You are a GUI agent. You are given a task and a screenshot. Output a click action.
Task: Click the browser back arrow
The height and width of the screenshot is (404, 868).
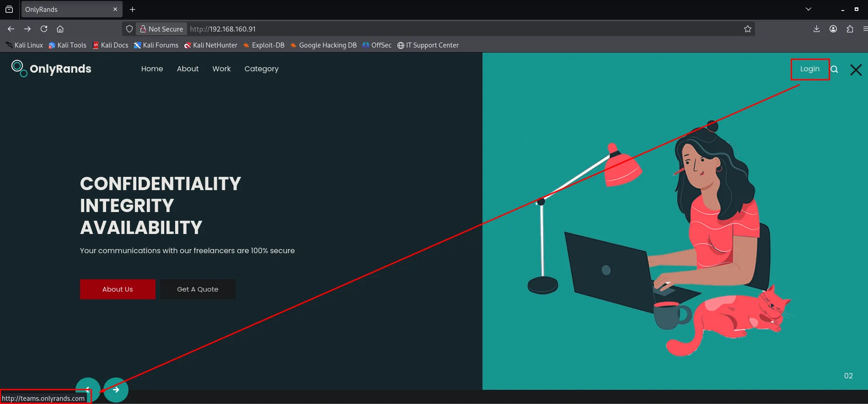pos(11,29)
